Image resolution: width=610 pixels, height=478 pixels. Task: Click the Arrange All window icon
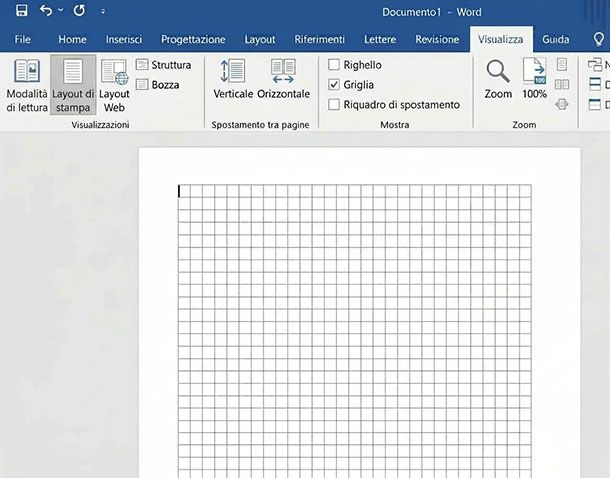pyautogui.click(x=595, y=84)
